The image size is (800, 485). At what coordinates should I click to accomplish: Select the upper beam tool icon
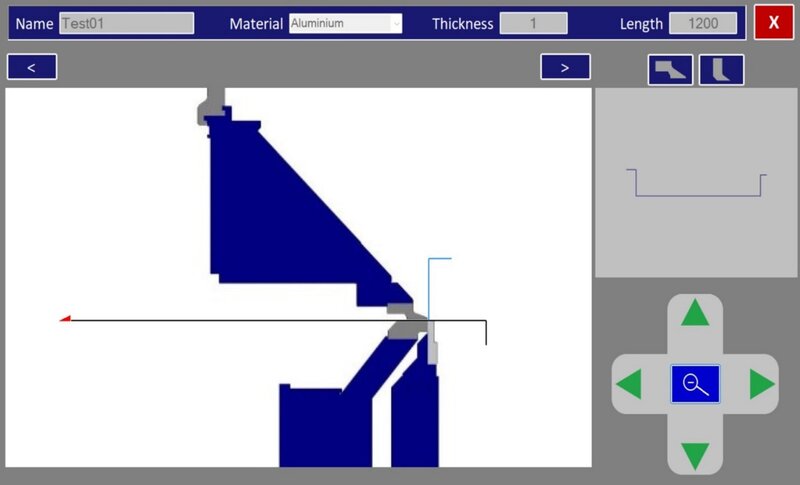coord(670,70)
